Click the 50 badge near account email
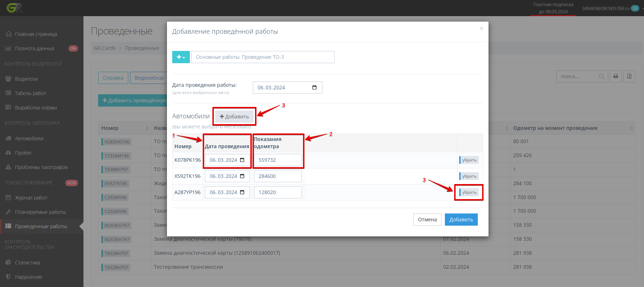Viewport: 644px width, 287px height. click(x=635, y=8)
